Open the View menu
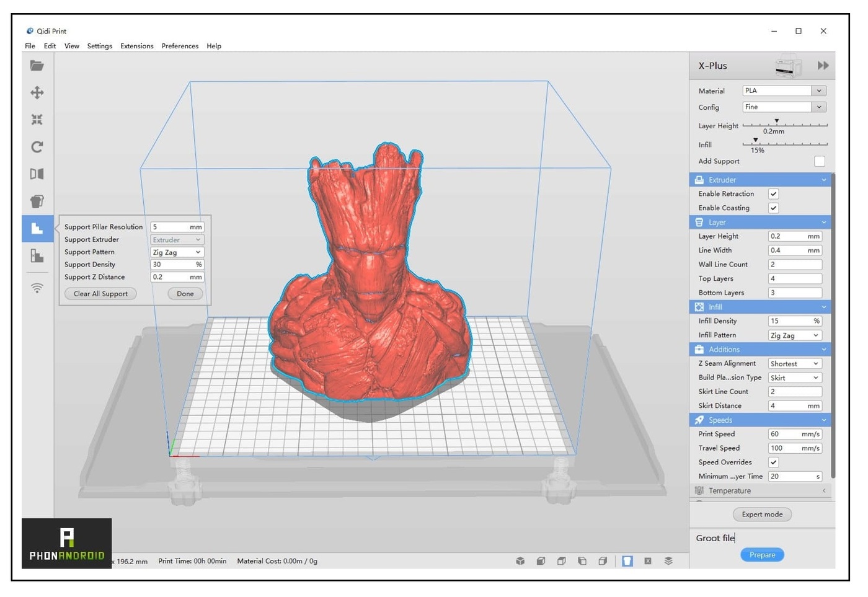868x597 pixels. pos(72,46)
